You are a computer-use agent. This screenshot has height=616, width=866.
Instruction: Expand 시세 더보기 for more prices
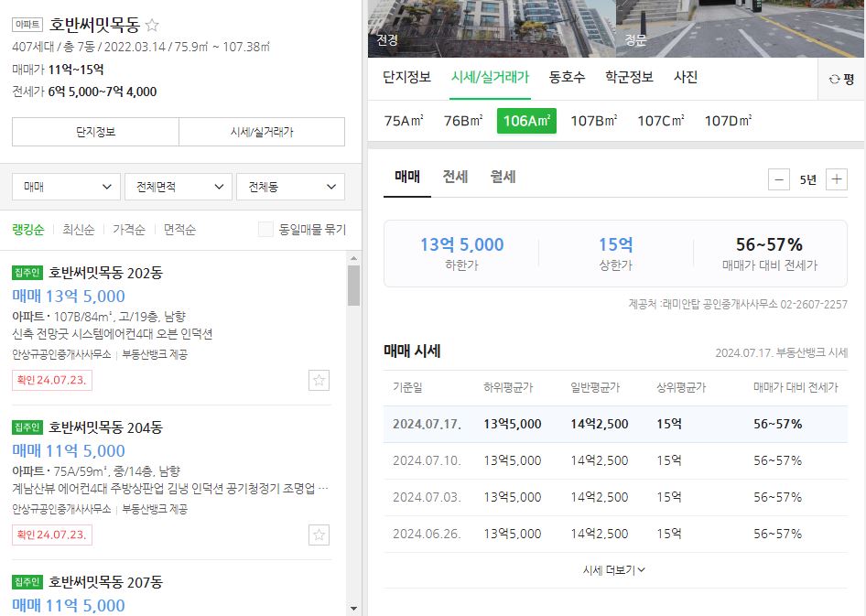click(x=614, y=570)
